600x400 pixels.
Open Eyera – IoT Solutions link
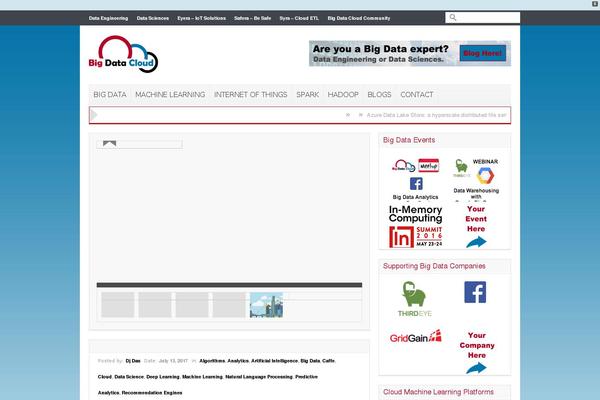point(201,18)
